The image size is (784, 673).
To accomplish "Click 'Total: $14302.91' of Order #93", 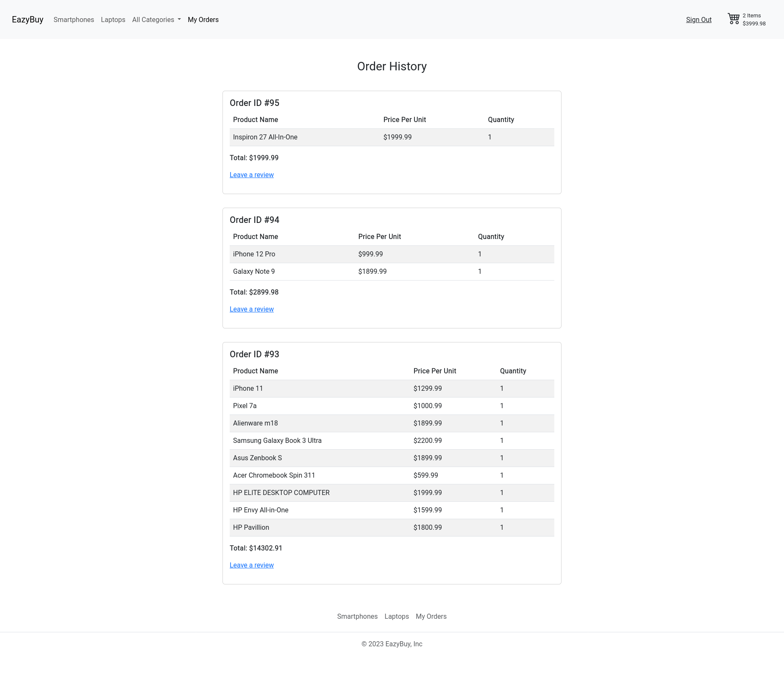I will tap(256, 548).
